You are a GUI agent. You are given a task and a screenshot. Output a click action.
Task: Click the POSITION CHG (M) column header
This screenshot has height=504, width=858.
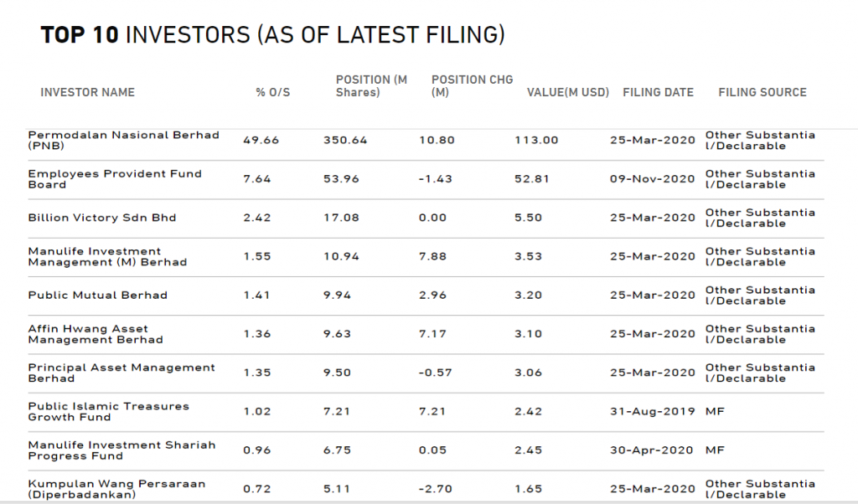point(473,86)
